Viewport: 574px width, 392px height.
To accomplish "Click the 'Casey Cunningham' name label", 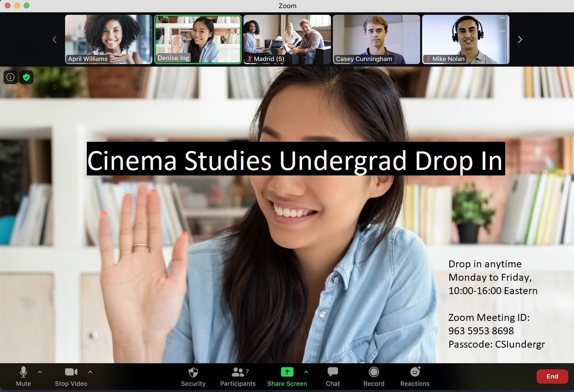I will [364, 59].
